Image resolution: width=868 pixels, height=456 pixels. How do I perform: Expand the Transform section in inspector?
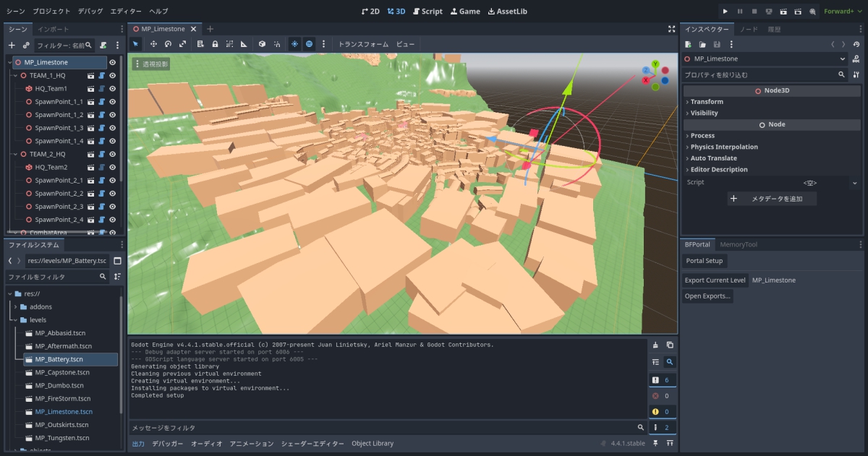[707, 102]
